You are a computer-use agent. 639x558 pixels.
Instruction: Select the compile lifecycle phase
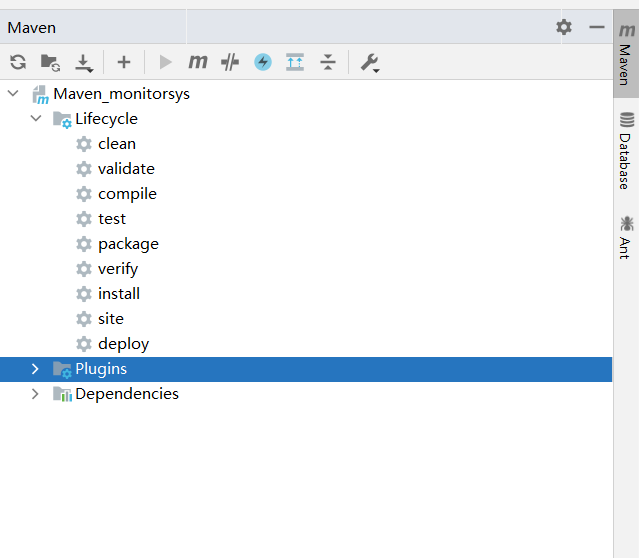click(127, 194)
